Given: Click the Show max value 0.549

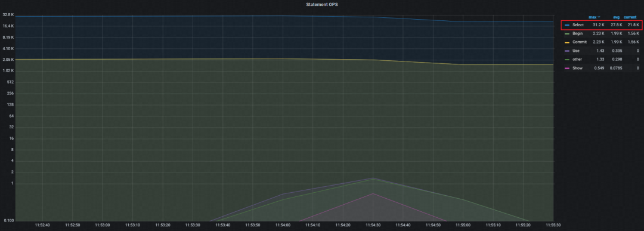Looking at the screenshot, I should click(x=599, y=68).
